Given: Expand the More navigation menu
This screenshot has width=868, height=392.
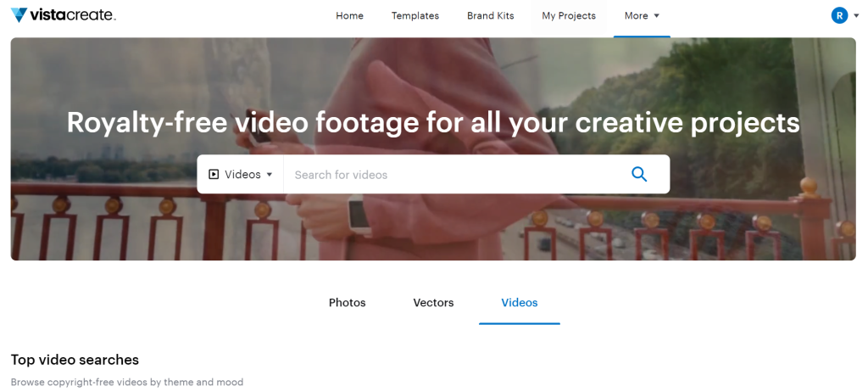Looking at the screenshot, I should click(x=643, y=15).
